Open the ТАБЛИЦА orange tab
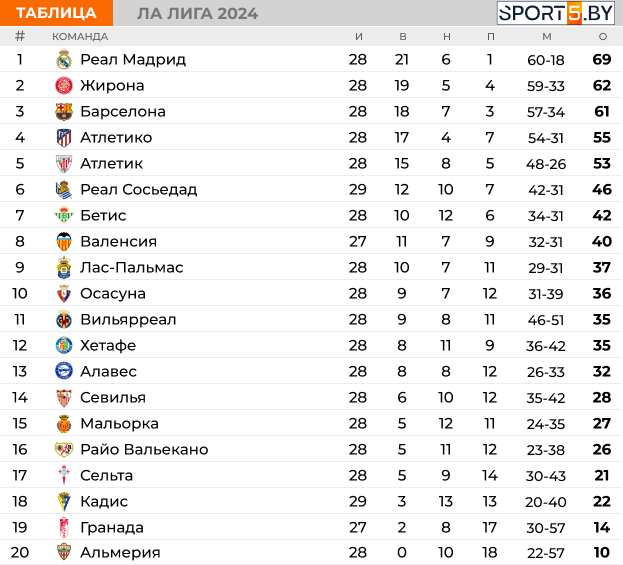Screen dimensions: 623x565 point(56,13)
